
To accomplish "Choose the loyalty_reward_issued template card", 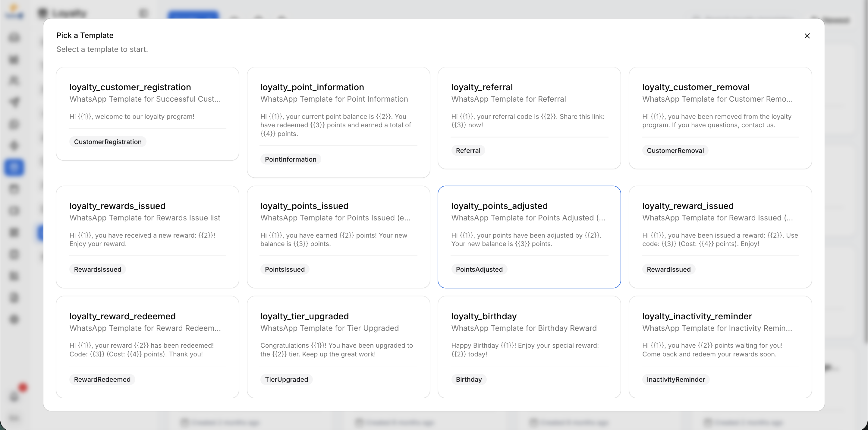I will click(720, 237).
